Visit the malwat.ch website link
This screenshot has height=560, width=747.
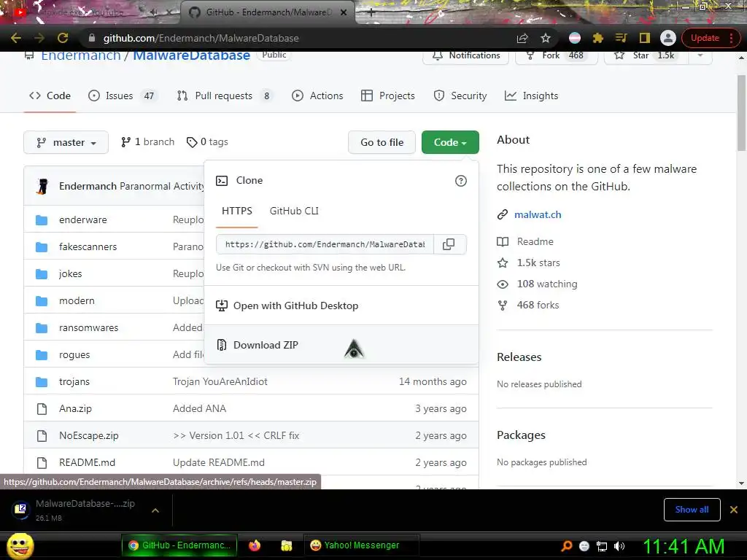click(x=538, y=215)
